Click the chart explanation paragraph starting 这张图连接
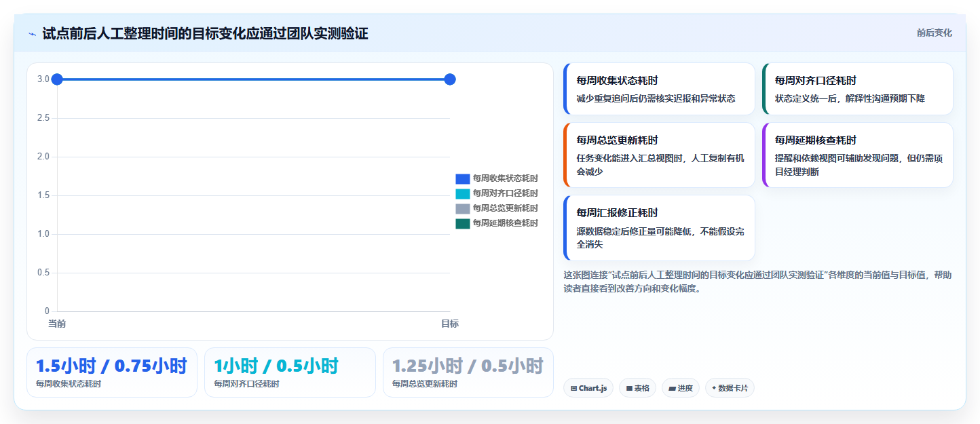The height and width of the screenshot is (424, 980). coord(758,282)
